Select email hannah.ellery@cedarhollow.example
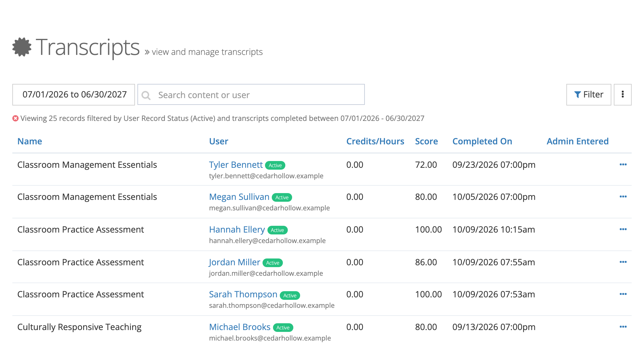This screenshot has height=343, width=644. point(267,241)
